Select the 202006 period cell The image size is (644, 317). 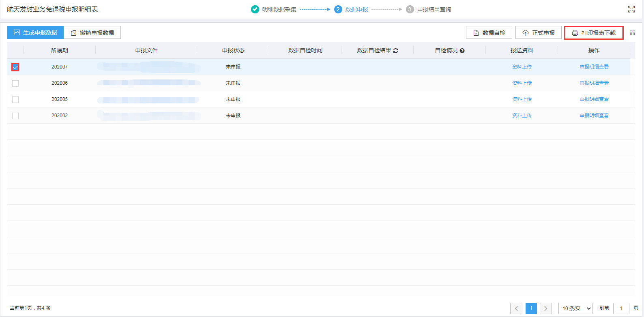click(x=60, y=83)
